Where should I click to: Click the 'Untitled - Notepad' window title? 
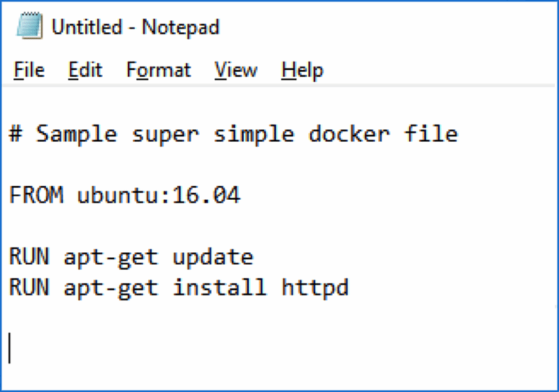point(136,27)
